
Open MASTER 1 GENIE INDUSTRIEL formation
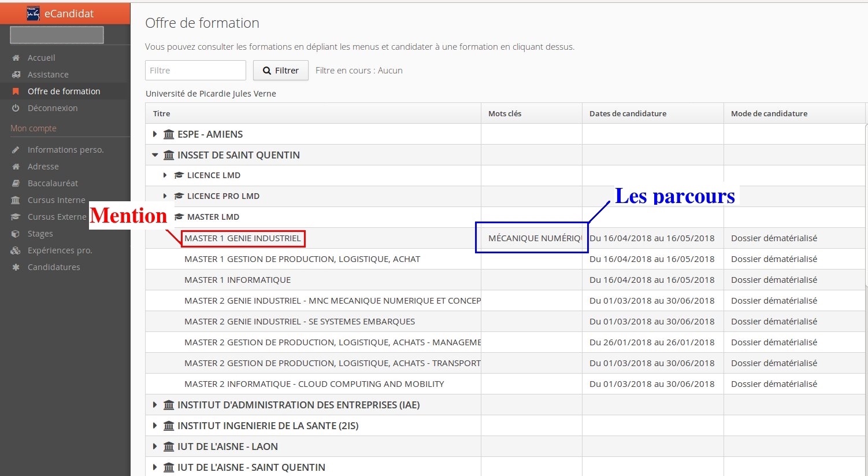(243, 238)
